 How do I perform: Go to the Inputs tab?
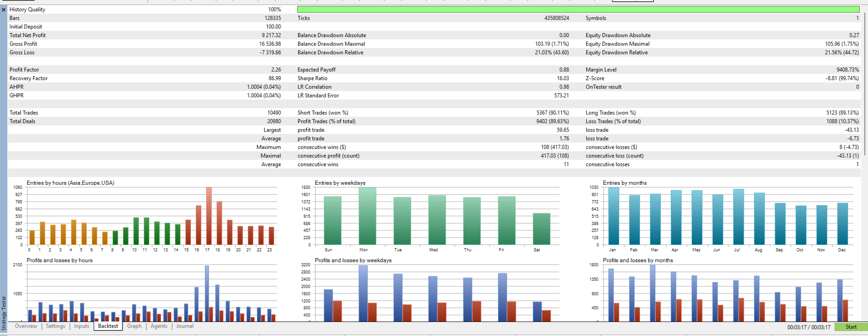(x=81, y=326)
